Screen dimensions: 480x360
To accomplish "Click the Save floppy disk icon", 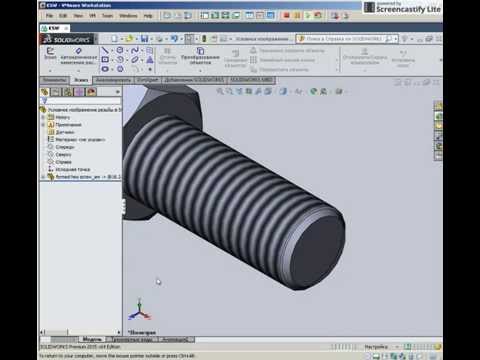I will (144, 39).
